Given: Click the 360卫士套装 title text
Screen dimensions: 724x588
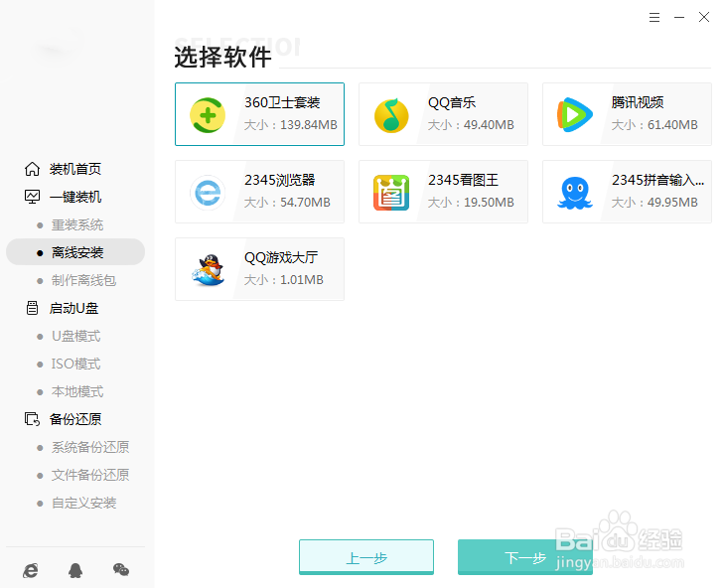Looking at the screenshot, I should click(x=282, y=102).
